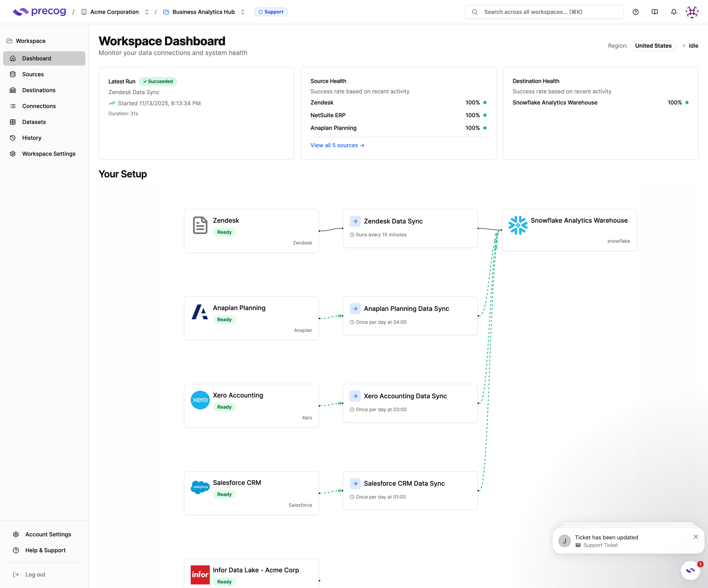View run History from the sidebar
This screenshot has width=708, height=588.
coord(32,138)
